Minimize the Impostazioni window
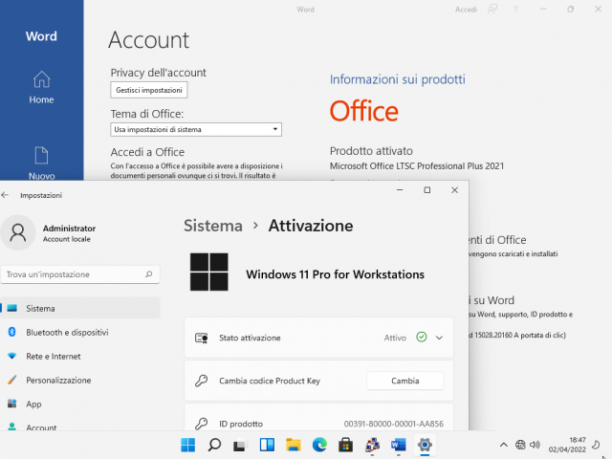 400,190
